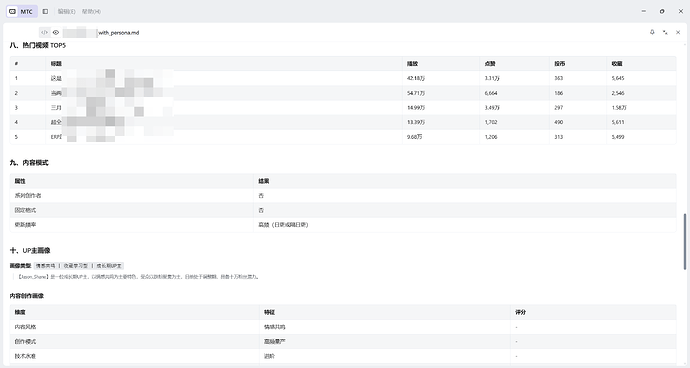The image size is (690, 368).
Task: Click the 投币 column header
Action: click(x=559, y=64)
